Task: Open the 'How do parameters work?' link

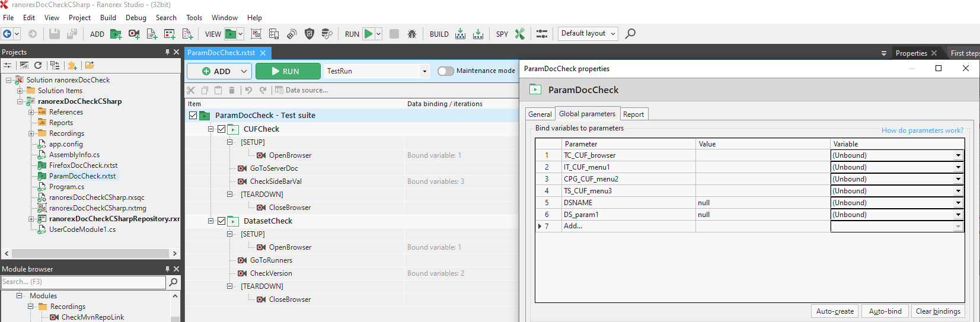Action: pyautogui.click(x=922, y=130)
